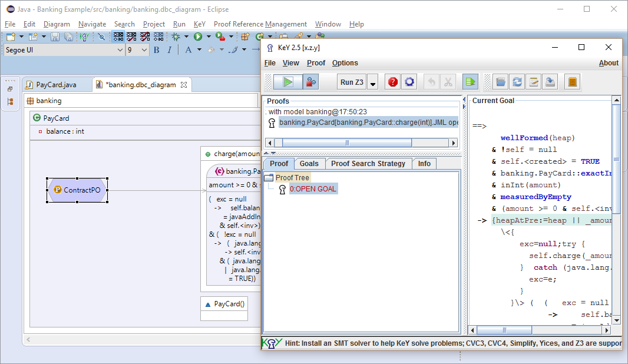Viewport: 628px width, 364px height.
Task: Open the font color dropdown arrow
Action: coord(199,50)
